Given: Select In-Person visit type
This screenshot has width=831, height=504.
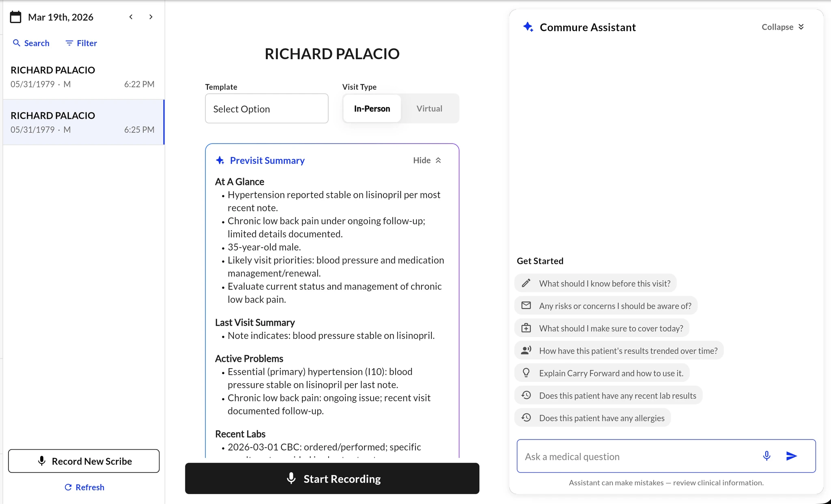Looking at the screenshot, I should coord(372,109).
